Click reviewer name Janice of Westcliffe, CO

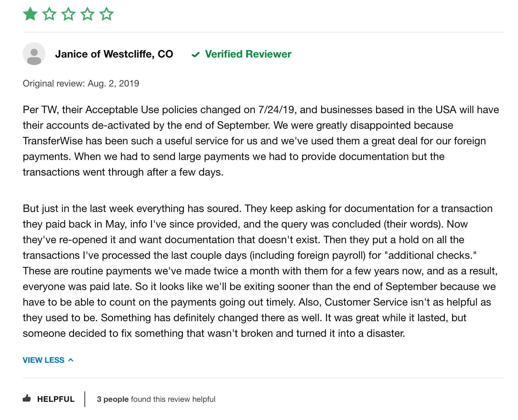[x=114, y=54]
